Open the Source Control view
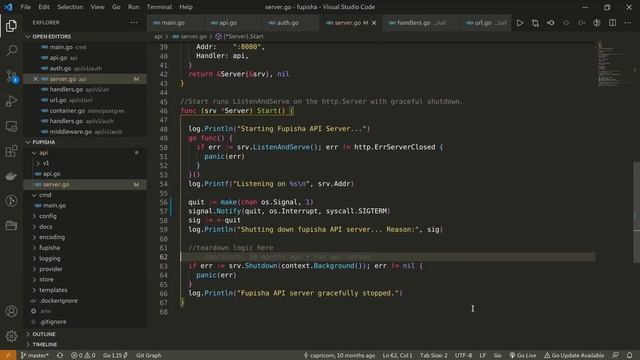This screenshot has width=640, height=360. click(11, 76)
